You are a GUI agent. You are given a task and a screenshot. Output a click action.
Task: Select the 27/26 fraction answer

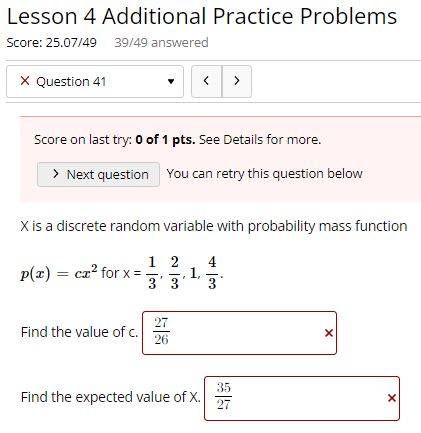point(161,331)
